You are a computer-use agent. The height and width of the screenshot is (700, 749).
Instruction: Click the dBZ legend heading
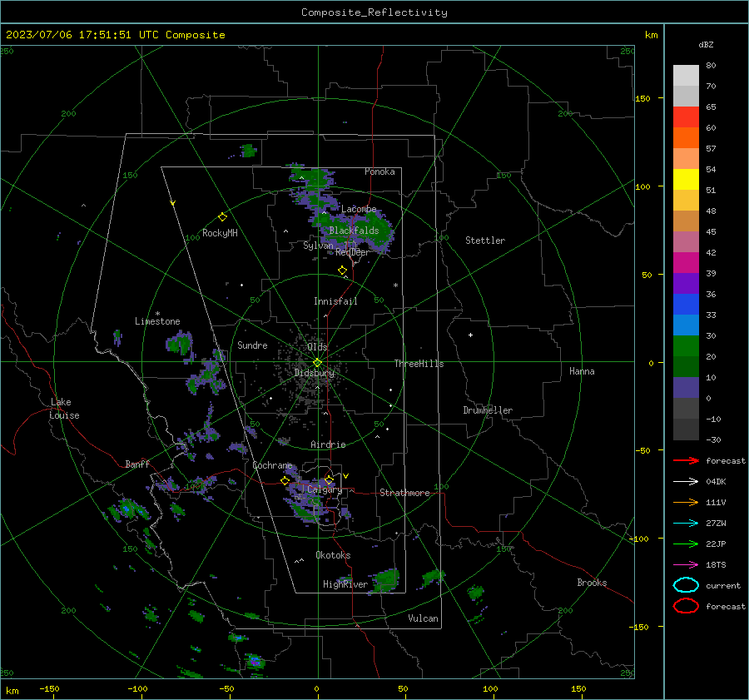(706, 44)
